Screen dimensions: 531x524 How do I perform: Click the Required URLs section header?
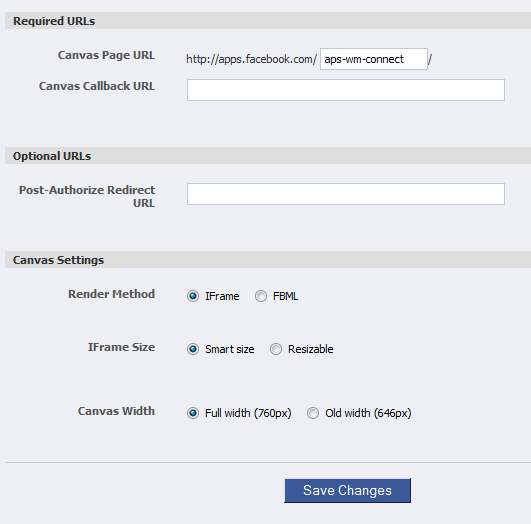click(x=54, y=21)
